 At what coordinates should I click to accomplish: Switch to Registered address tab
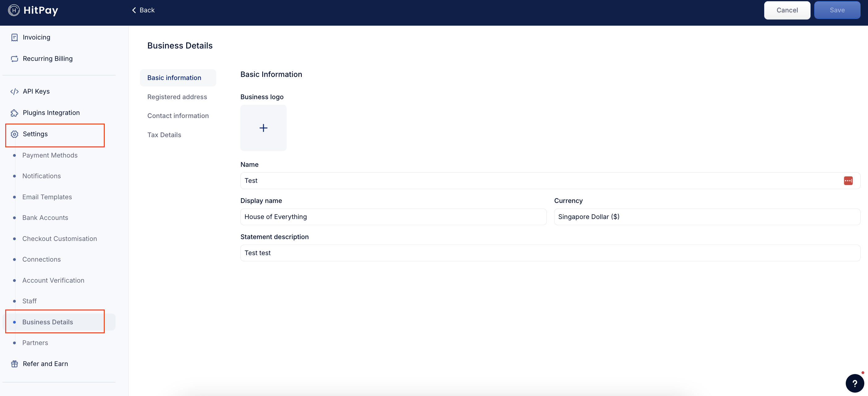click(177, 97)
